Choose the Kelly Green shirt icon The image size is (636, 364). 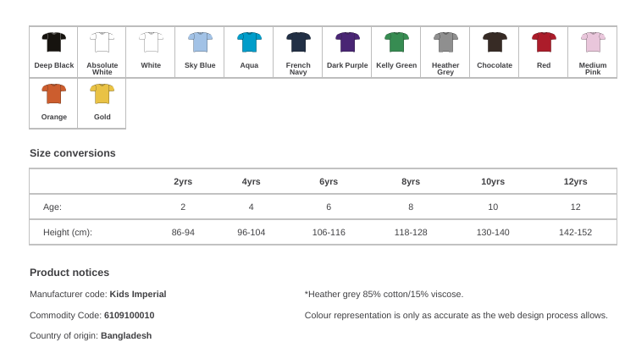[396, 42]
